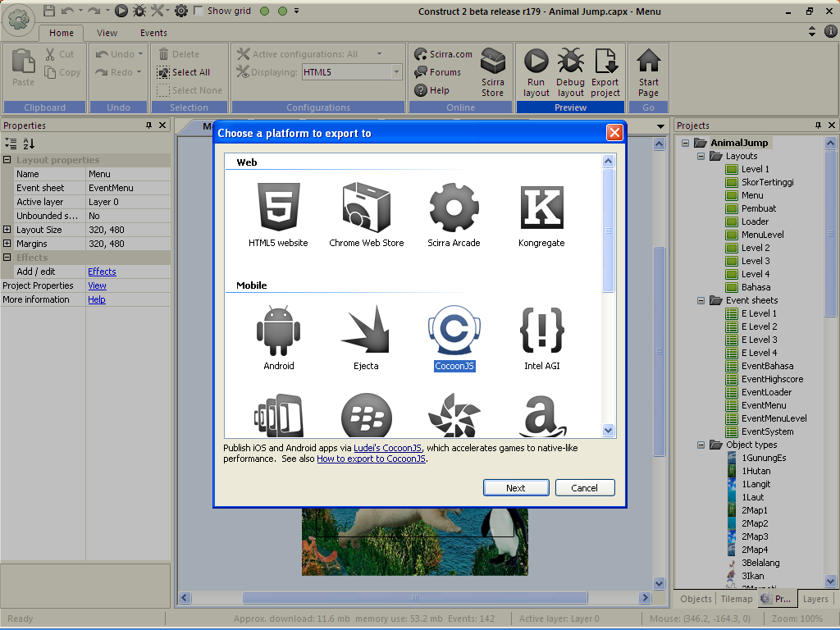
Task: Click the Save icon in quick toolbar
Action: coord(48,10)
